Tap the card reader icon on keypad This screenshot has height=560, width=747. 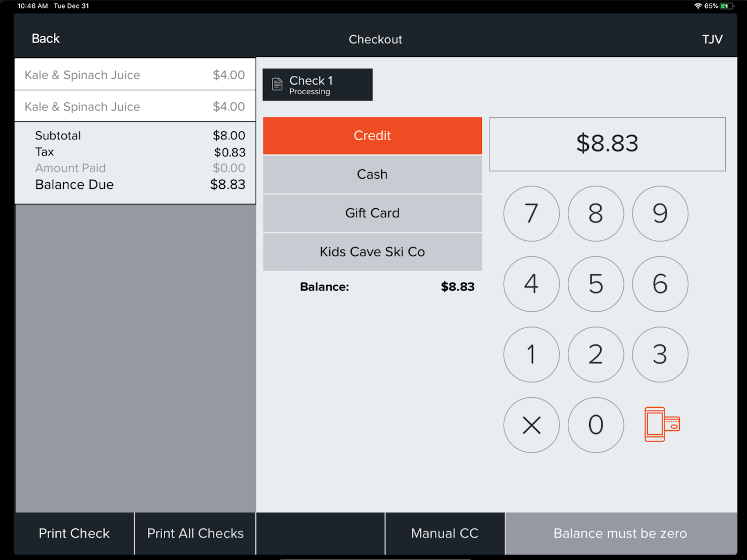tap(662, 424)
